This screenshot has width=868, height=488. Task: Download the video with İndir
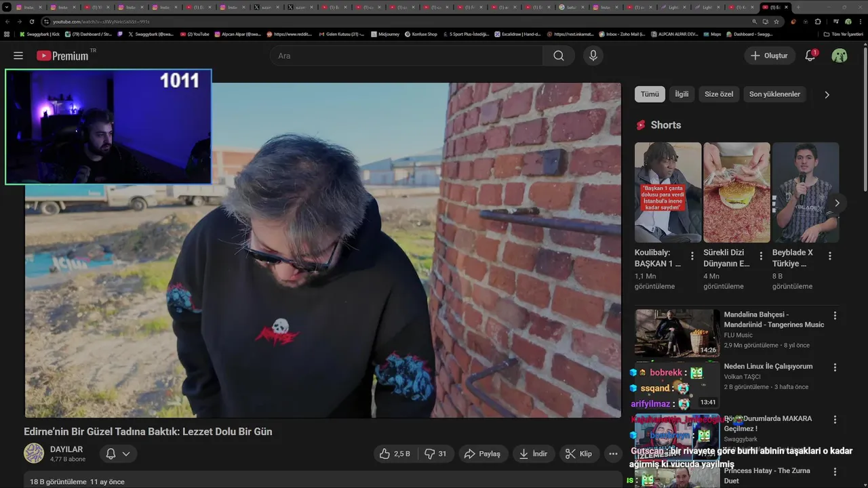point(534,454)
